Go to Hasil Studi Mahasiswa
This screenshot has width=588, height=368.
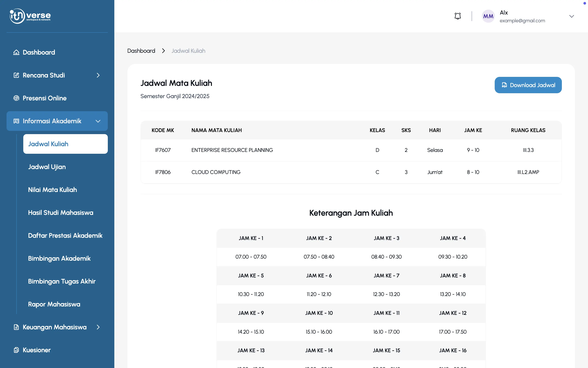click(65, 212)
